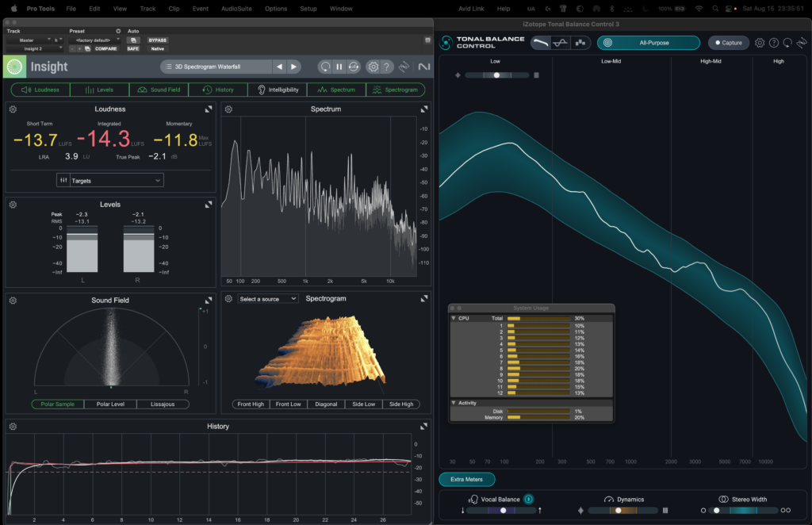Select fine curve view in Tonal Balance
The height and width of the screenshot is (525, 812).
pos(560,43)
